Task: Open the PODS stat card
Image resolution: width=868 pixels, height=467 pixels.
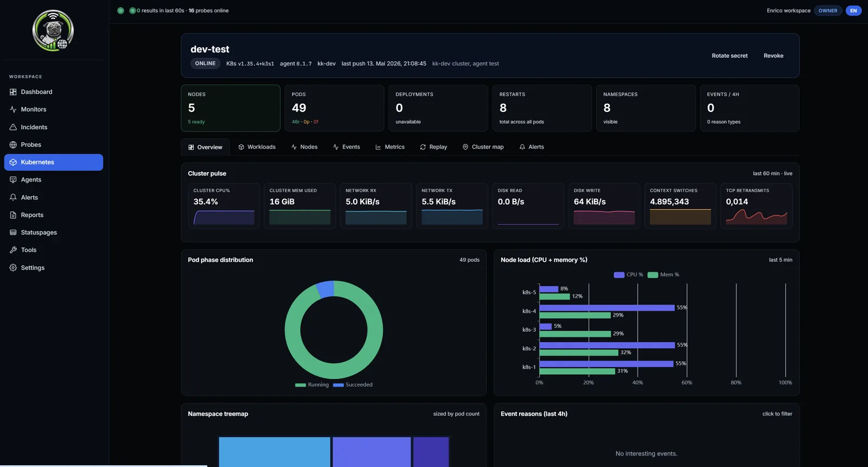Action: click(x=334, y=108)
